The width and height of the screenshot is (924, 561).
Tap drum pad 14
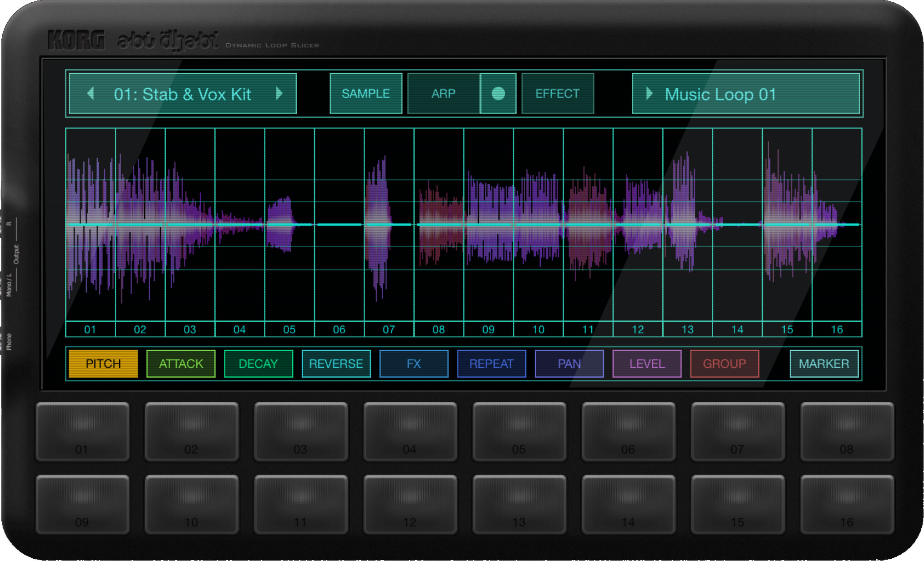tap(629, 504)
